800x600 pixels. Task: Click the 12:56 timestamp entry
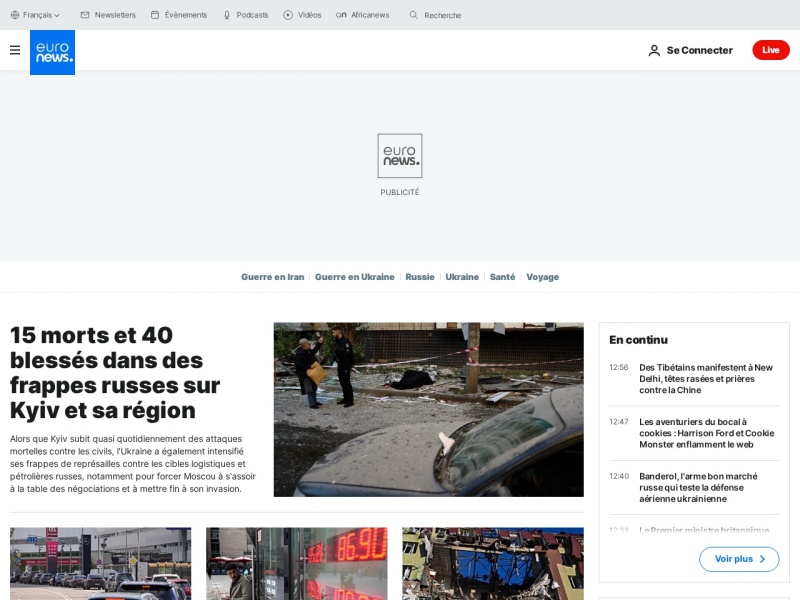[618, 367]
